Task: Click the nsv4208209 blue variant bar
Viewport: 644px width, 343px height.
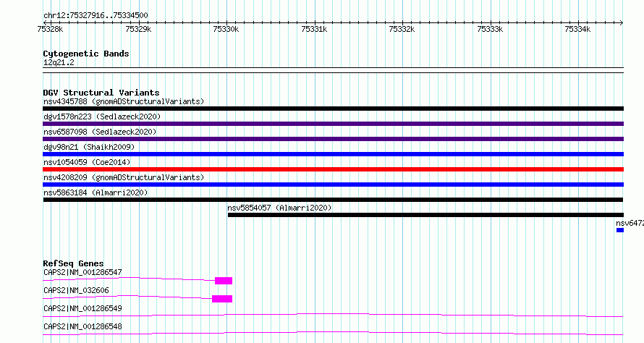Action: [333, 185]
